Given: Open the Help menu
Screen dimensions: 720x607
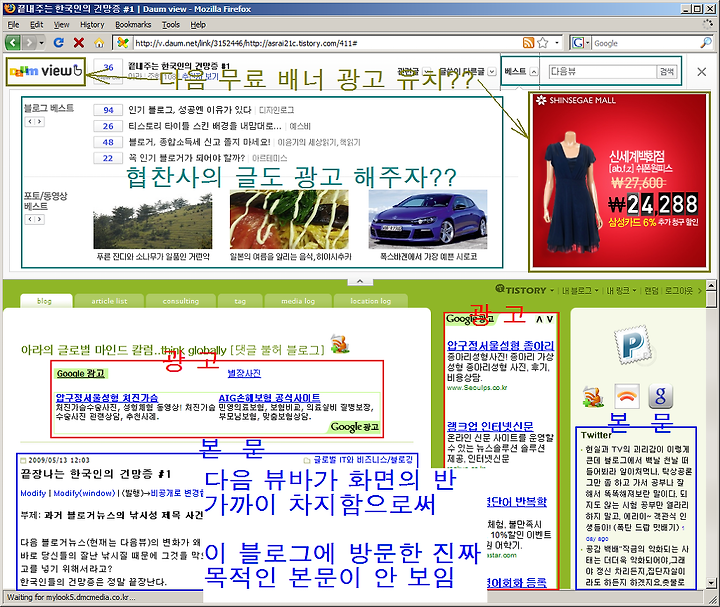Looking at the screenshot, I should click(x=198, y=24).
